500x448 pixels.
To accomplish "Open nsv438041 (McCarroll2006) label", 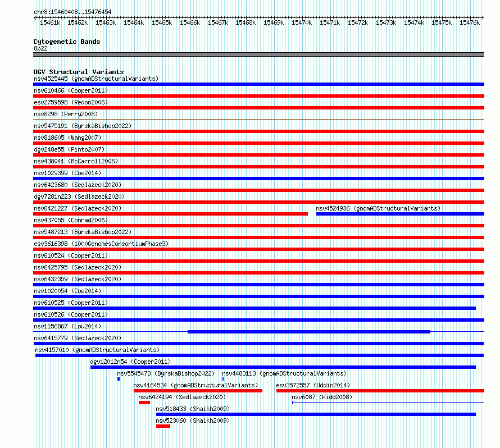I will 76,161.
